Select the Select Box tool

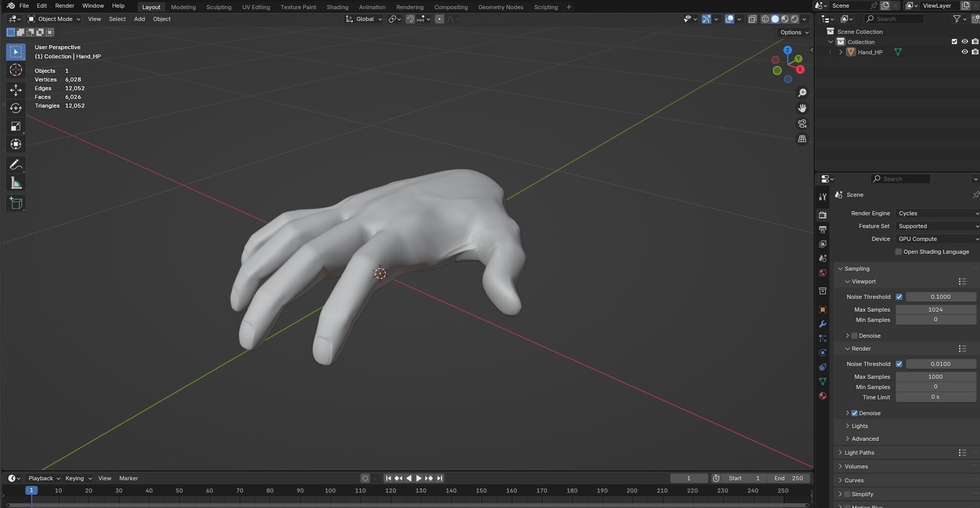click(x=16, y=52)
